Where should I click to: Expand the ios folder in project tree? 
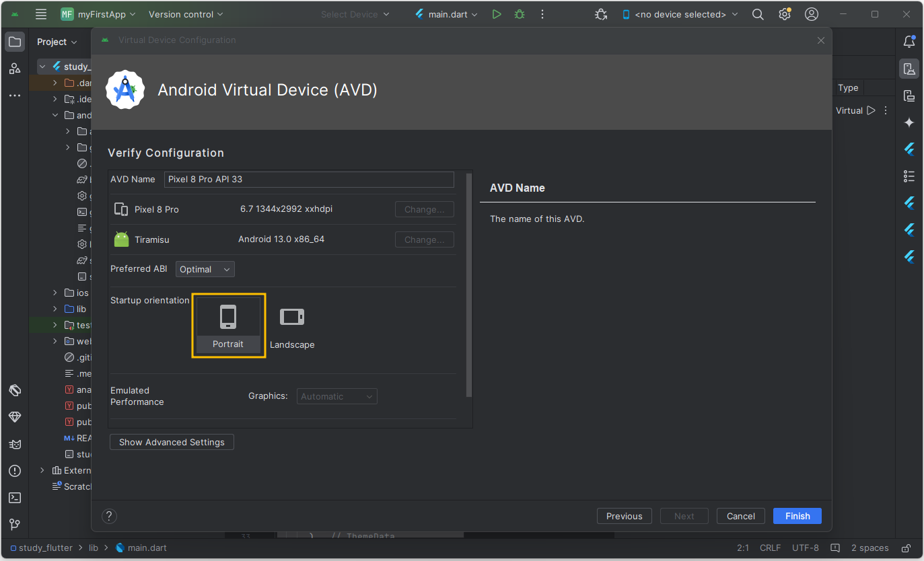(x=55, y=293)
